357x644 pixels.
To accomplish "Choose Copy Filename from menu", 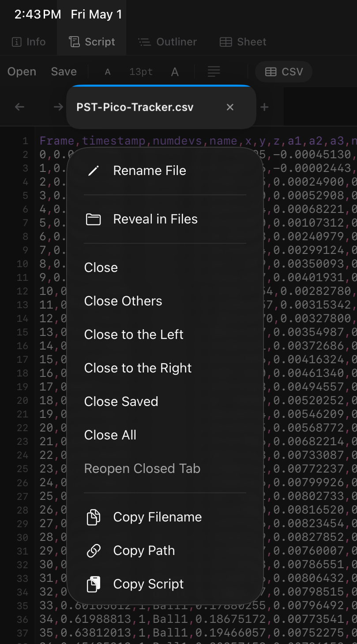I will (165, 517).
